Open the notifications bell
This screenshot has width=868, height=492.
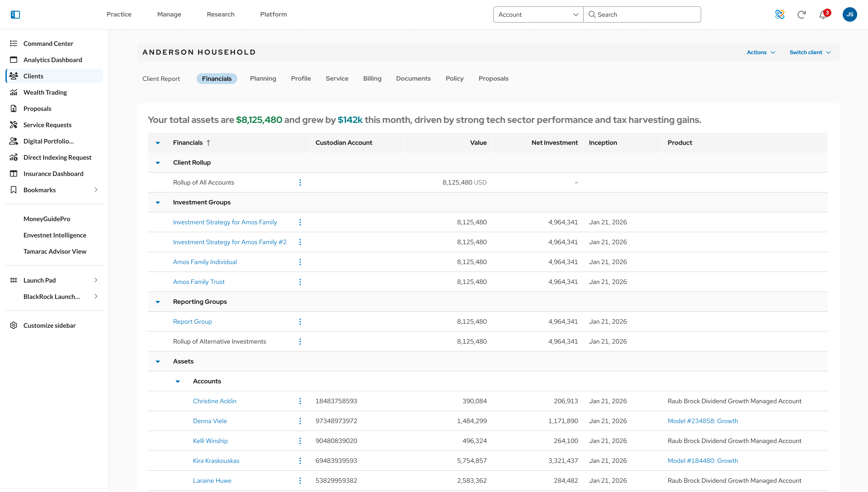(823, 15)
